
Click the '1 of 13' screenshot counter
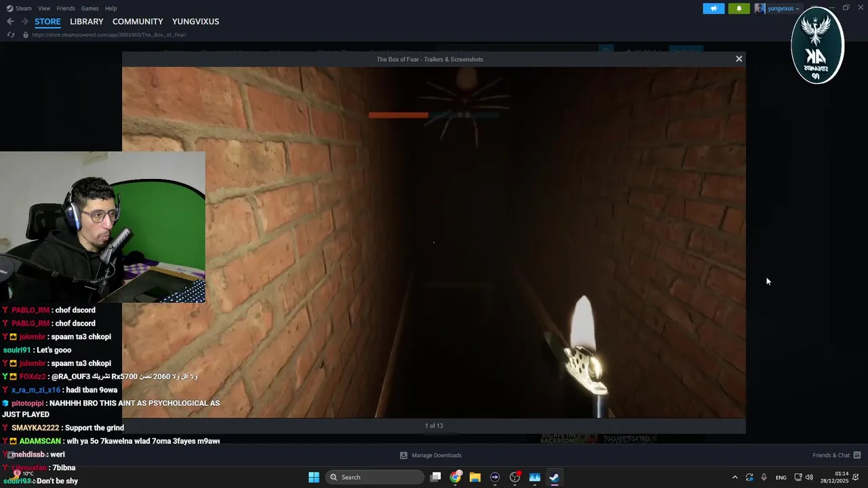(x=434, y=426)
